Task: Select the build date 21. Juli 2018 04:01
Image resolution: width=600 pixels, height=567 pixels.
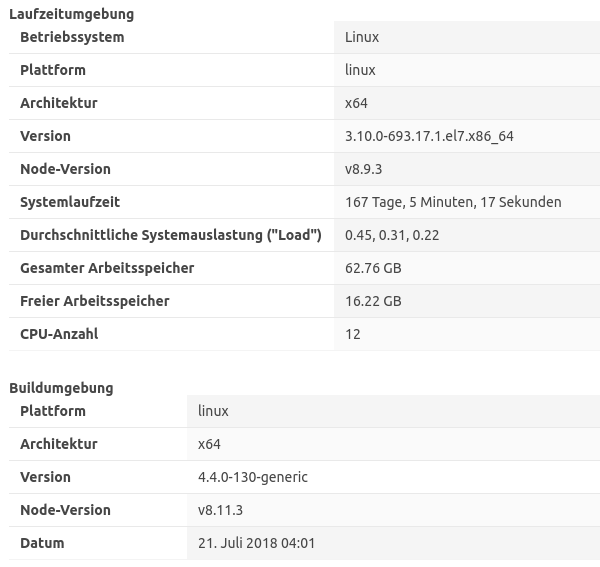Action: pos(257,543)
